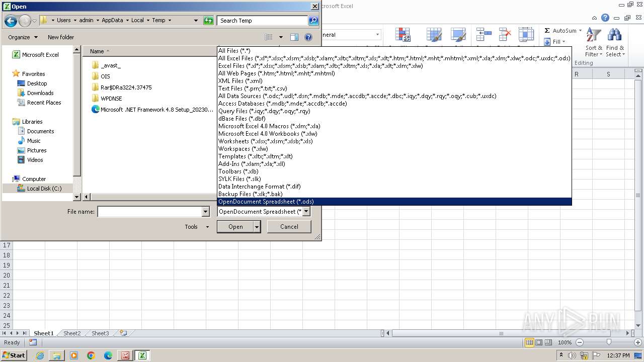Click the Excel zoom slider handle
Image resolution: width=644 pixels, height=362 pixels.
(609, 342)
